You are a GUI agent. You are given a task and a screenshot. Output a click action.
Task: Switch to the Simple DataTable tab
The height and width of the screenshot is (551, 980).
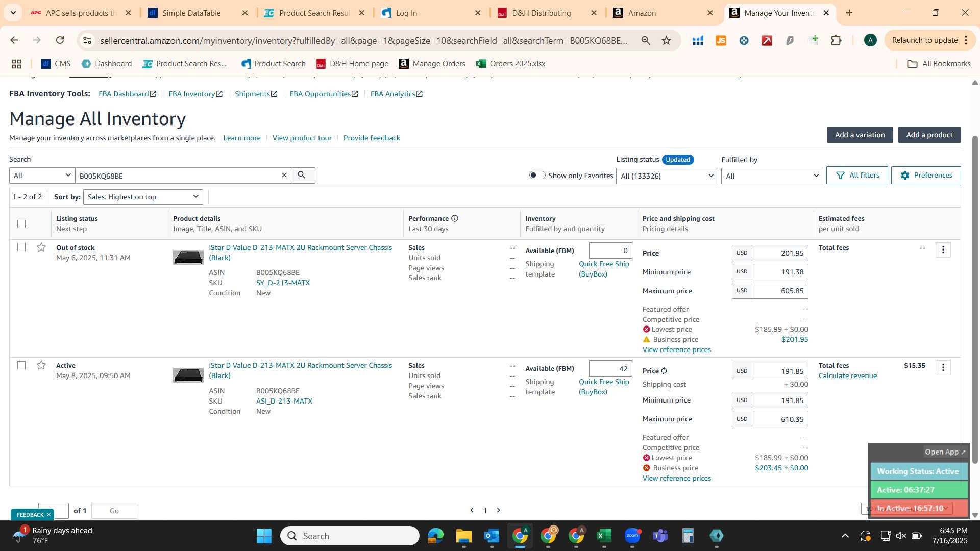[197, 13]
